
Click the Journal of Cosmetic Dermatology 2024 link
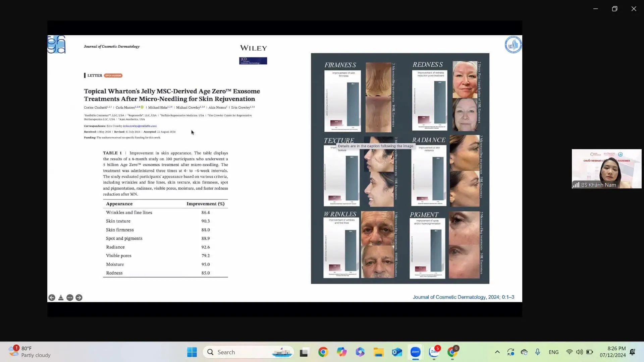[x=464, y=297]
